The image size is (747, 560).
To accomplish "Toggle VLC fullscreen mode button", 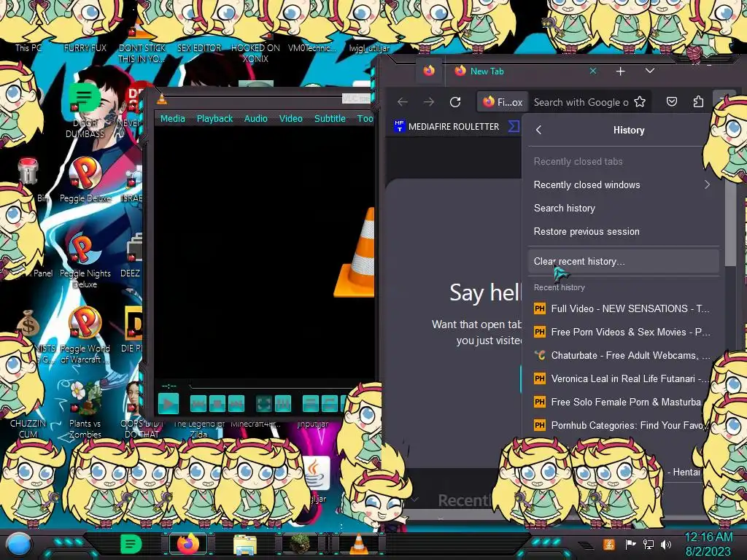I will 264,404.
